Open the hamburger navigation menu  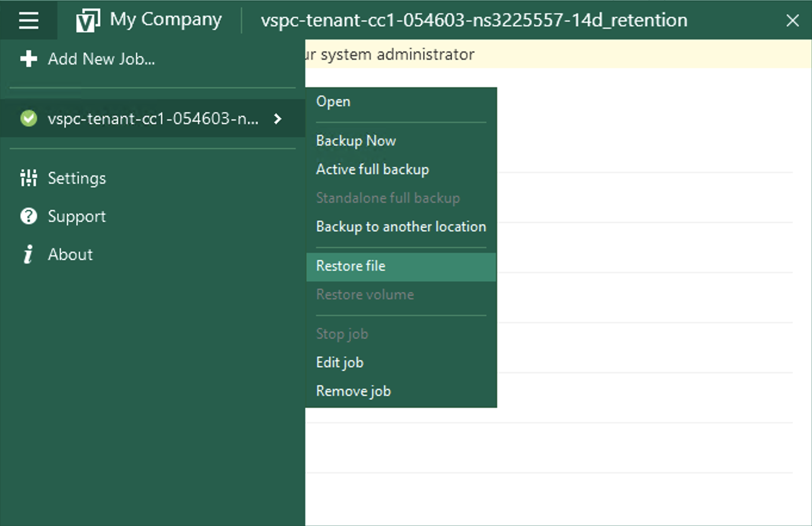click(x=28, y=19)
